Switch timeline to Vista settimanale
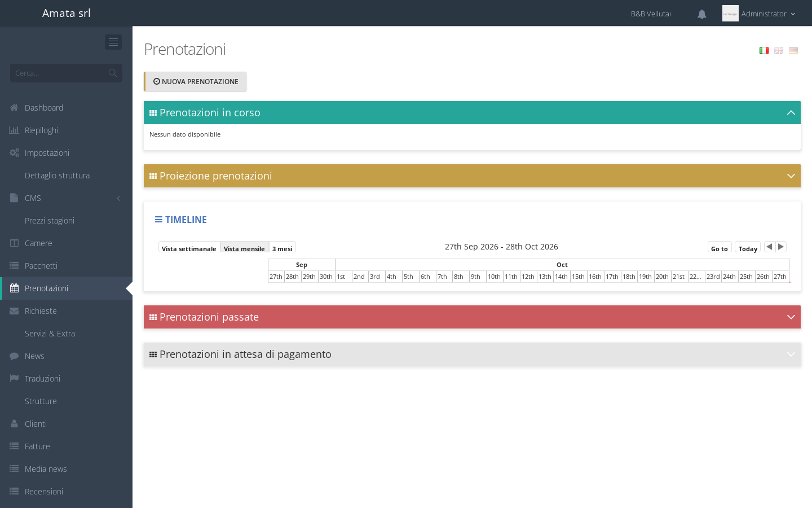812x508 pixels. point(189,248)
